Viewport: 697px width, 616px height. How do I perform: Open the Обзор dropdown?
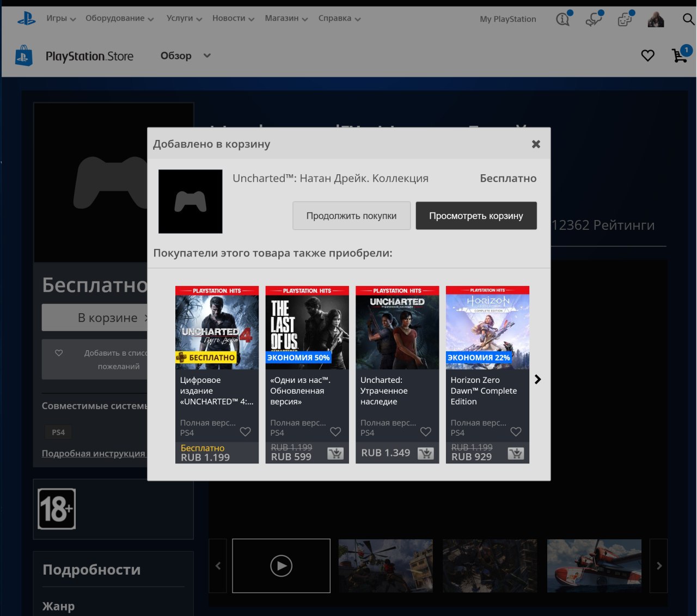coord(185,56)
